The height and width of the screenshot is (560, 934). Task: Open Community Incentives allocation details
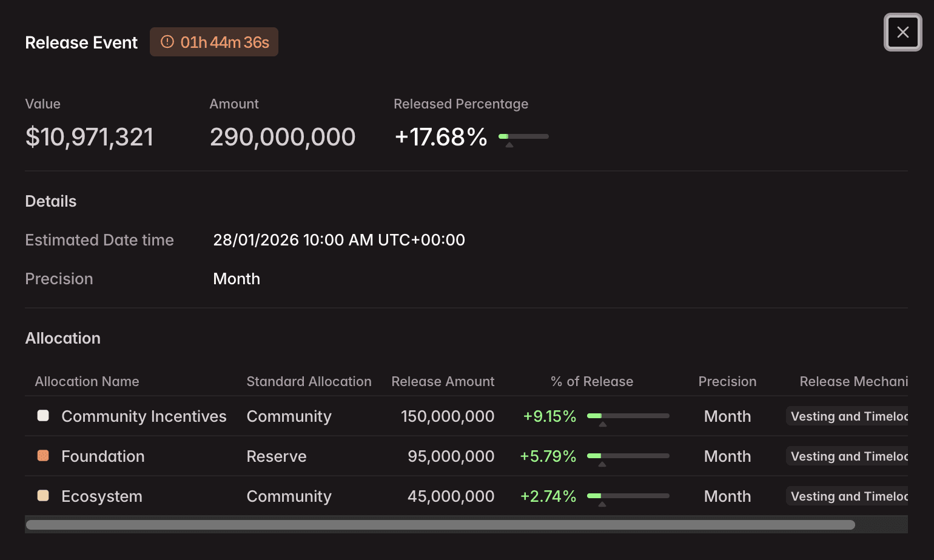pyautogui.click(x=143, y=416)
